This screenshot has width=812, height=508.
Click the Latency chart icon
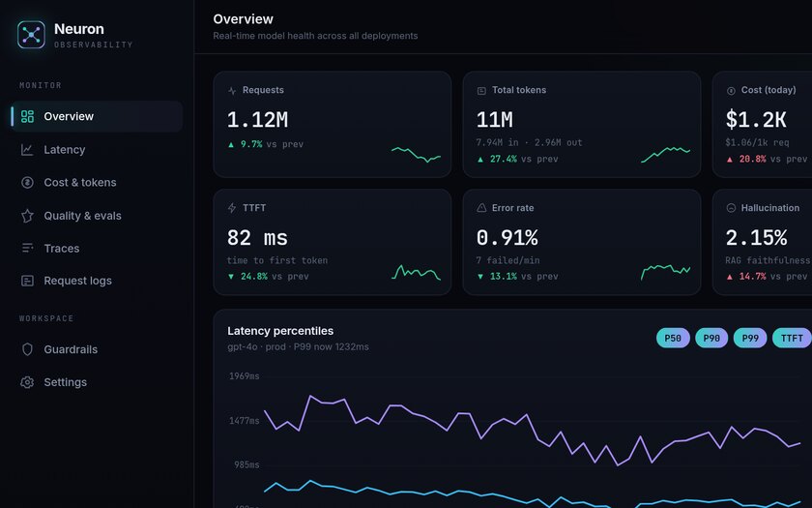(27, 150)
